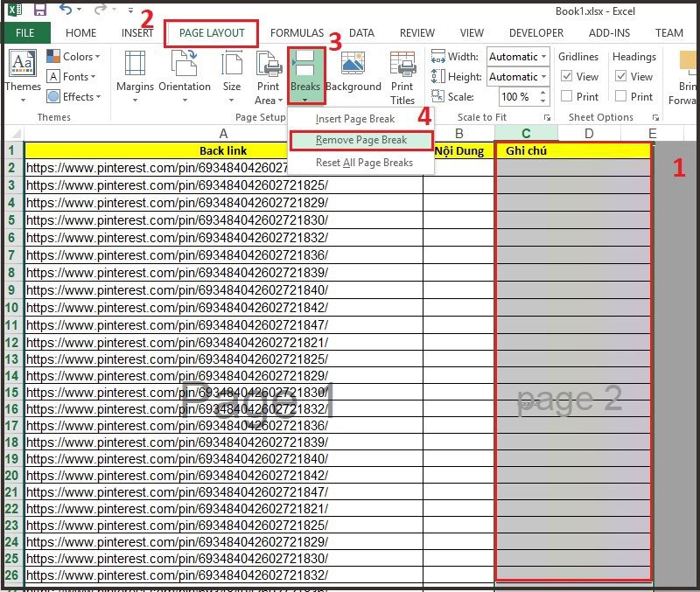
Task: Open the Margins options
Action: 135,76
